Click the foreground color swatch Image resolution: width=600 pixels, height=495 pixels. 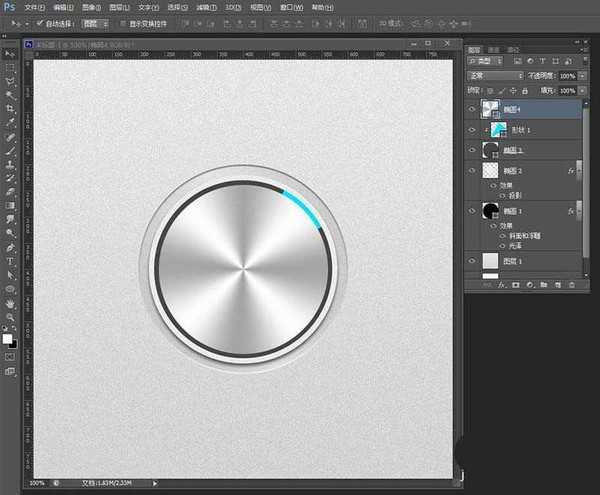(x=8, y=339)
